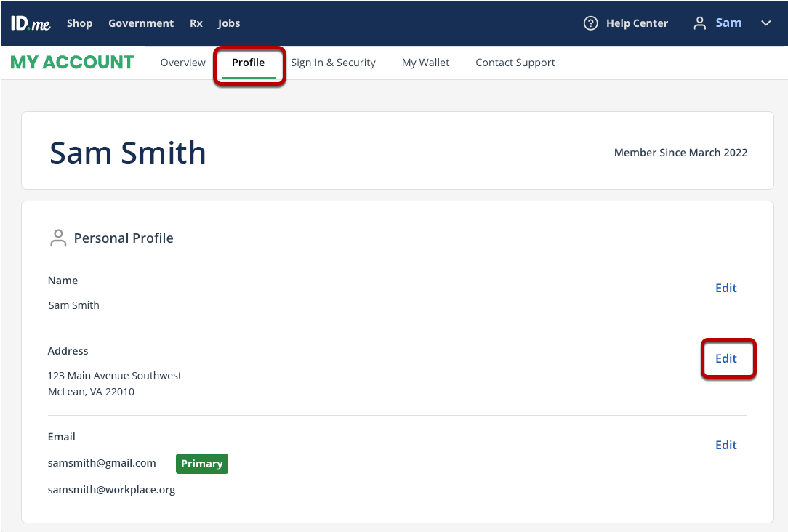Switch to the My Wallet tab
The width and height of the screenshot is (788, 532).
pos(425,63)
